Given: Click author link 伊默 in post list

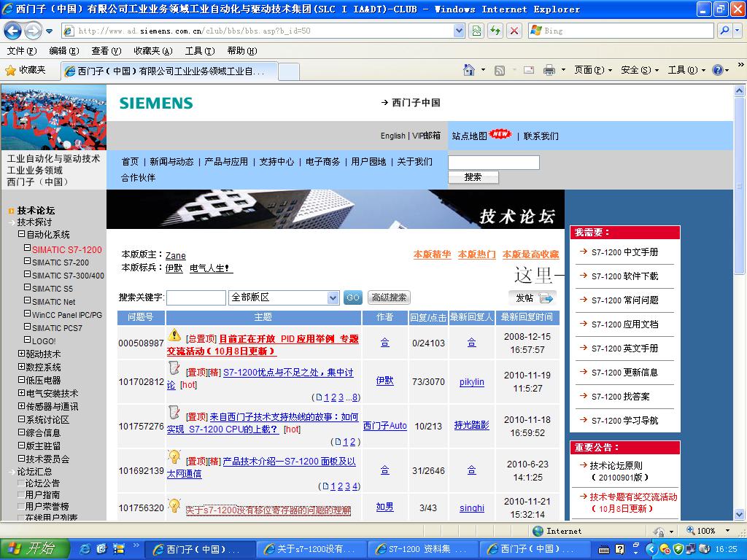Looking at the screenshot, I should [385, 381].
